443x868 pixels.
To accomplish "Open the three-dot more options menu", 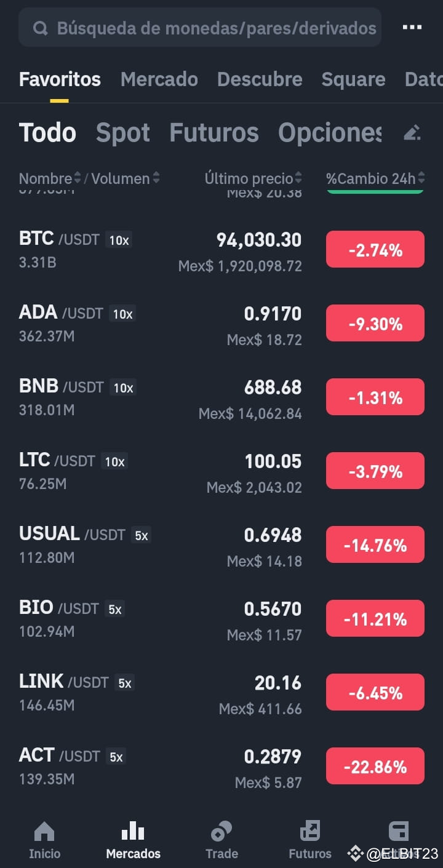I will 412,28.
